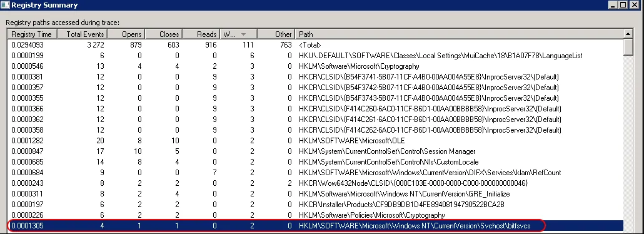Sort by the Reads column header
Viewport: 644px width, 234px height.
click(x=201, y=34)
